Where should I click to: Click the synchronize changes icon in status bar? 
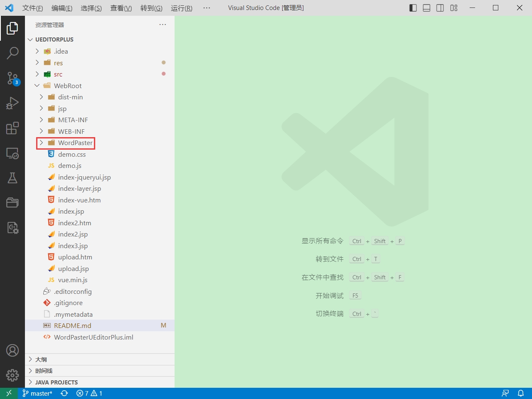click(64, 393)
